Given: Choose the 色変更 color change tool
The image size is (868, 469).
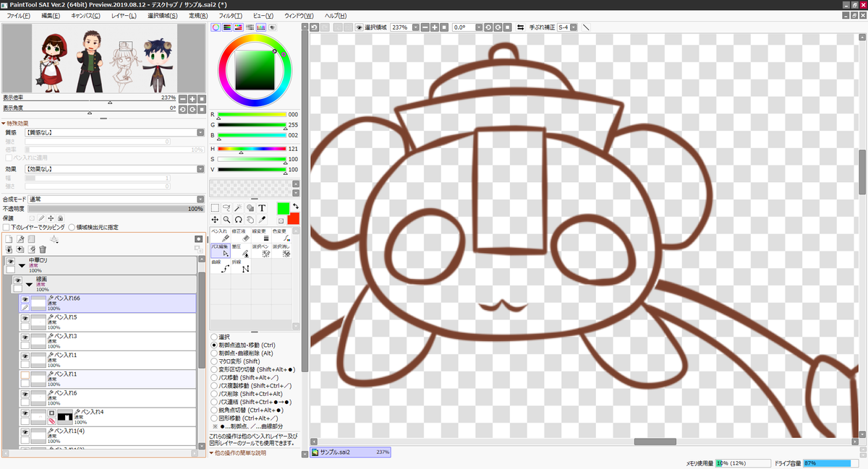Looking at the screenshot, I should 282,234.
